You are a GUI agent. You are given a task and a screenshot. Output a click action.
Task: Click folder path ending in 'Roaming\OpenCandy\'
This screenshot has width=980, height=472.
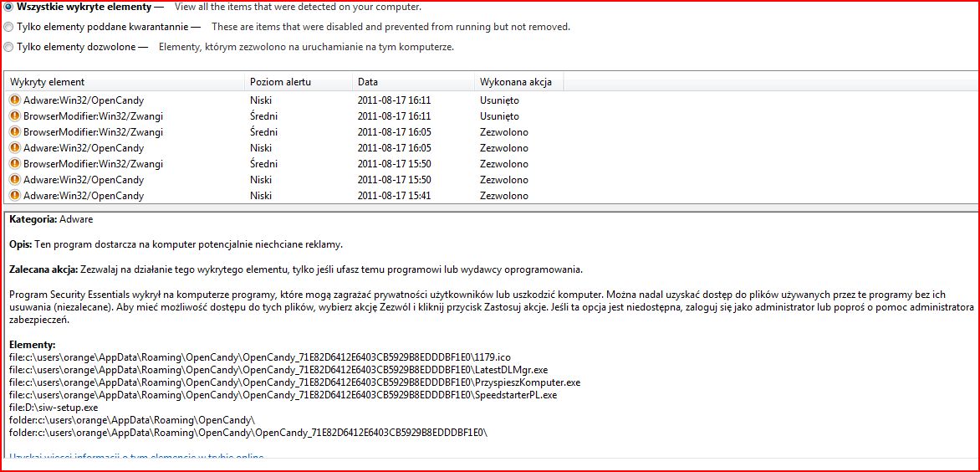[x=132, y=419]
